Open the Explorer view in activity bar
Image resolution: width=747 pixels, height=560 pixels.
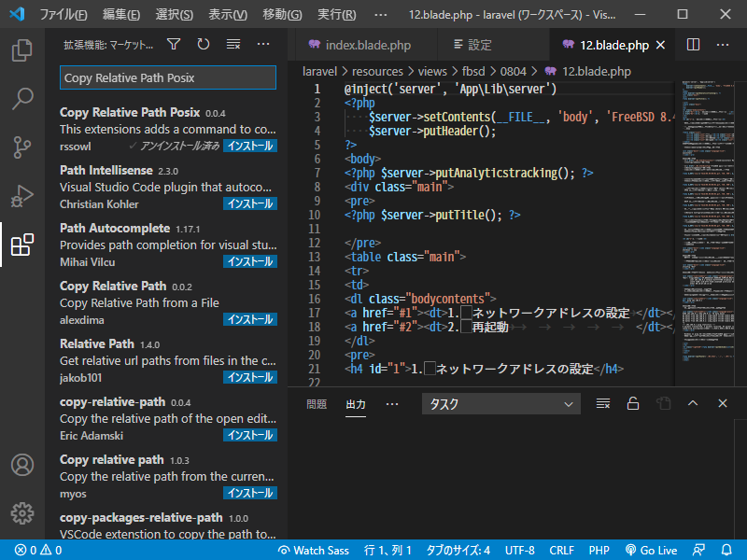point(21,49)
